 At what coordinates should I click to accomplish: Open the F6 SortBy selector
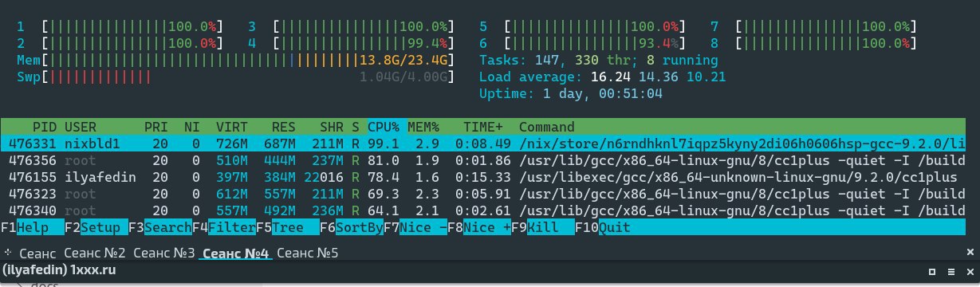coord(351,227)
